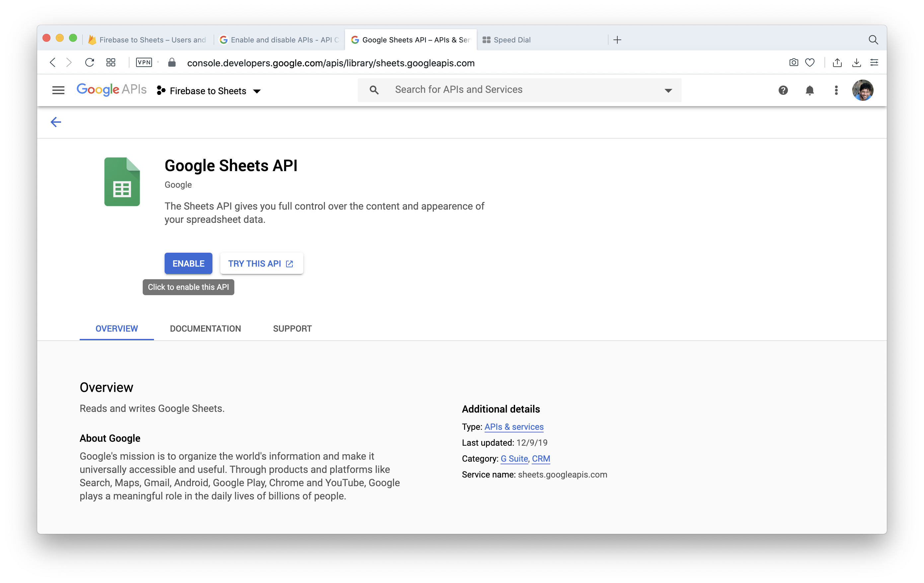Image resolution: width=924 pixels, height=583 pixels.
Task: Open a new tab with plus button
Action: (x=617, y=40)
